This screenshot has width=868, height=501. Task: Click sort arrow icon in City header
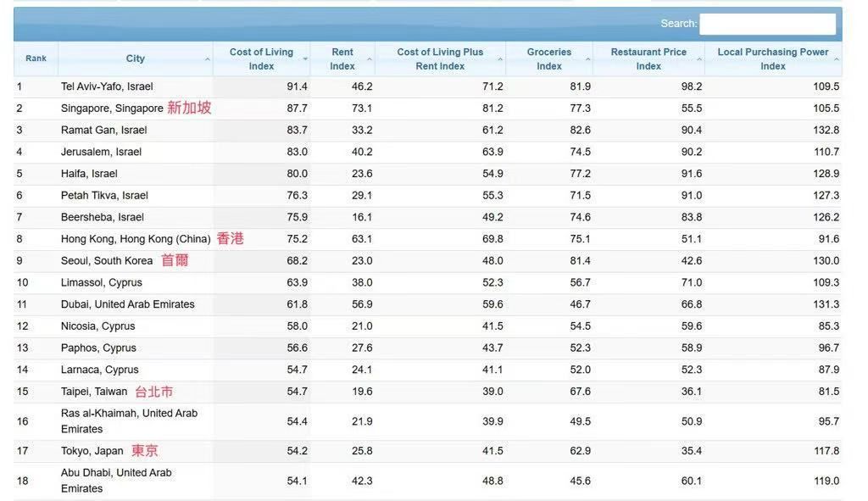click(x=208, y=59)
